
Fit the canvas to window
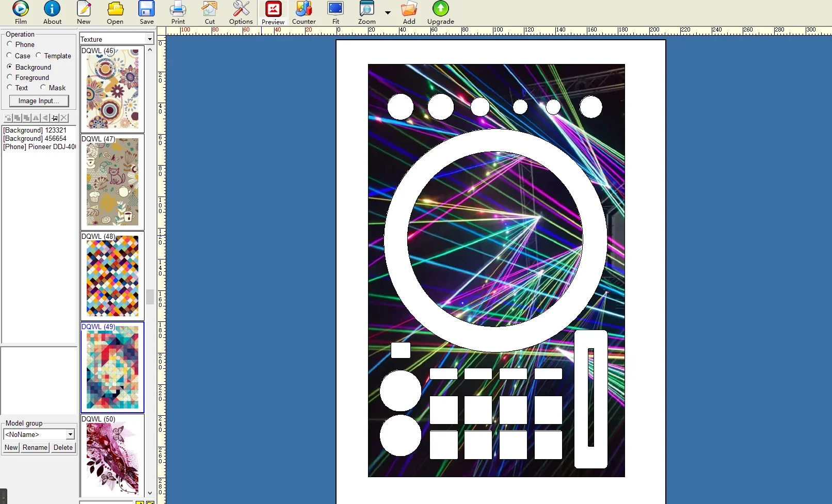coord(335,12)
